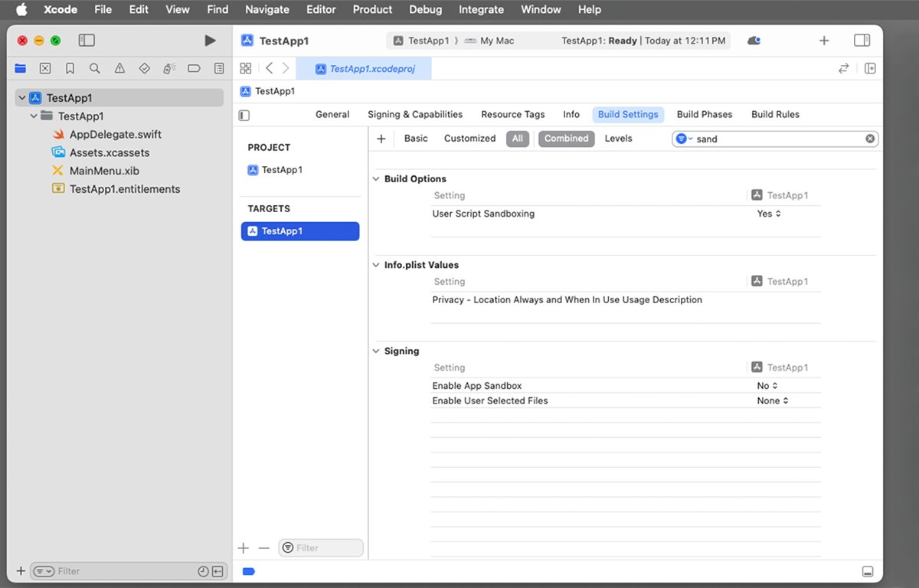Show the Reports navigator icon

click(x=218, y=68)
